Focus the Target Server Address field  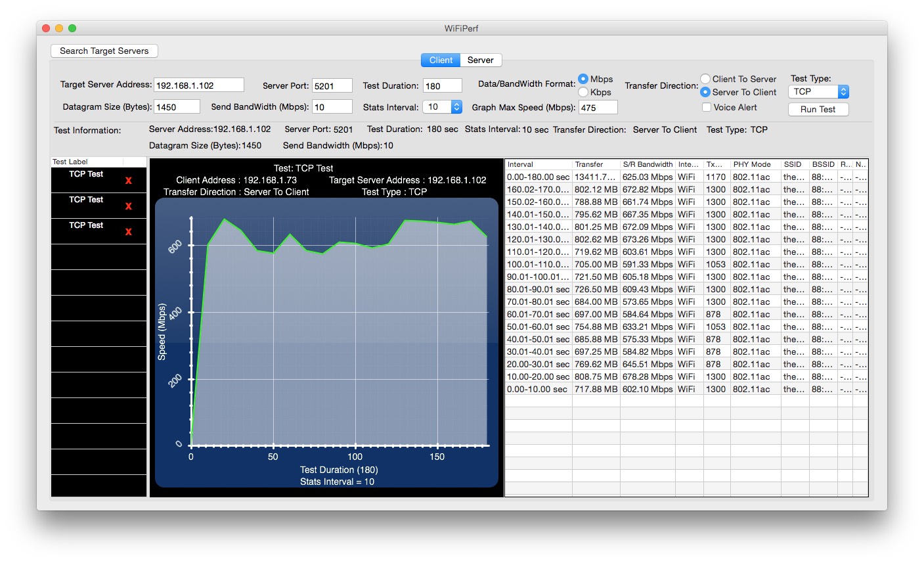pyautogui.click(x=199, y=85)
